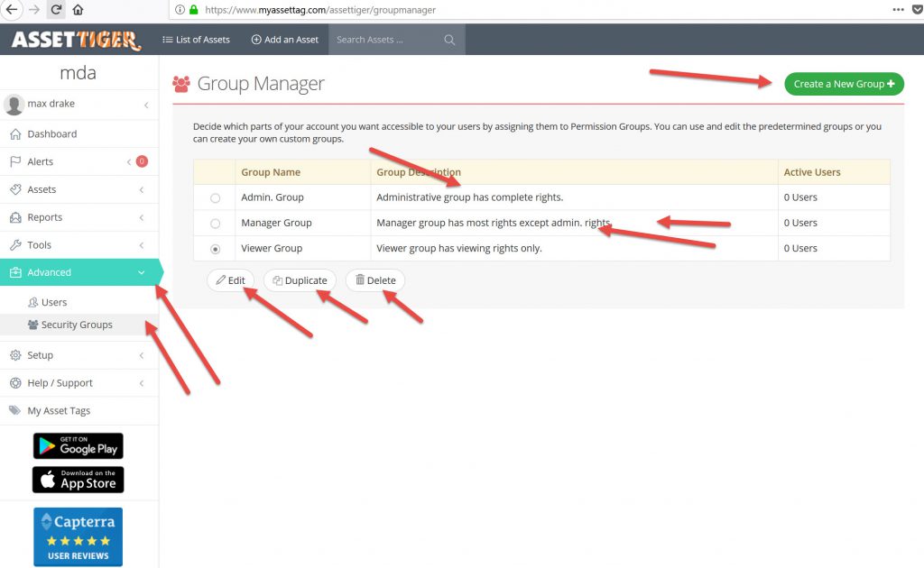The image size is (924, 568).
Task: Open the Capterra user reviews badge
Action: pos(78,536)
